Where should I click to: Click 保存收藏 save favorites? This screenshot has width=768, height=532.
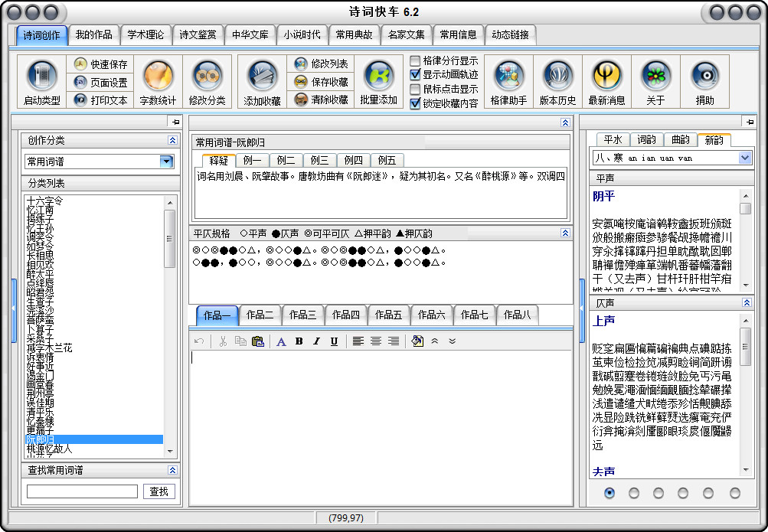[321, 82]
